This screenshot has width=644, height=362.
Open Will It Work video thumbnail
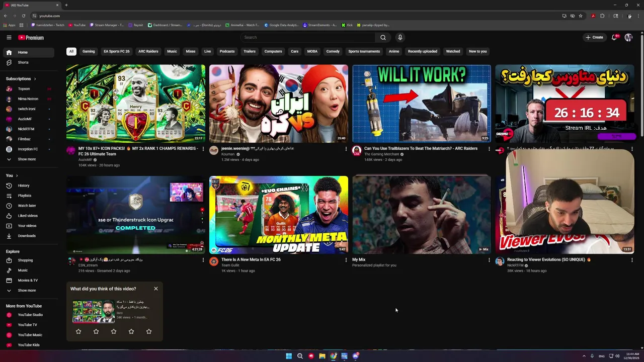422,104
